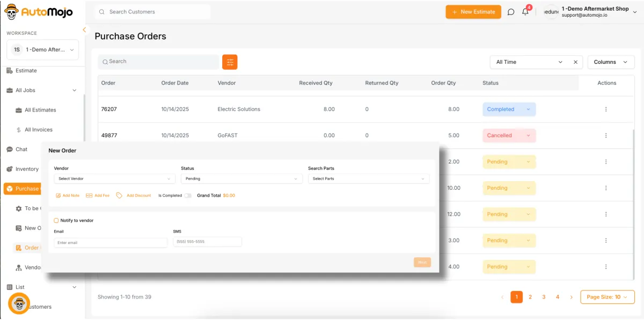Click the Enter email input field
Viewport: 644px width, 320px height.
click(111, 242)
